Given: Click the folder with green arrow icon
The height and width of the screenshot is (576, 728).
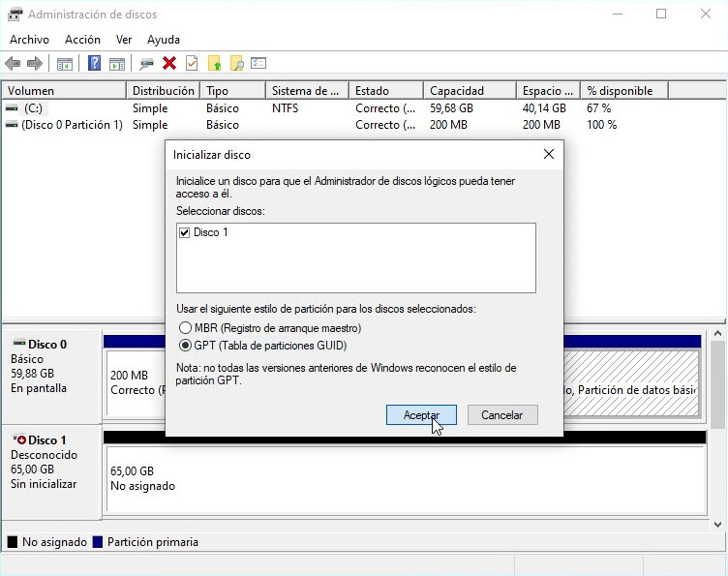Looking at the screenshot, I should [214, 64].
